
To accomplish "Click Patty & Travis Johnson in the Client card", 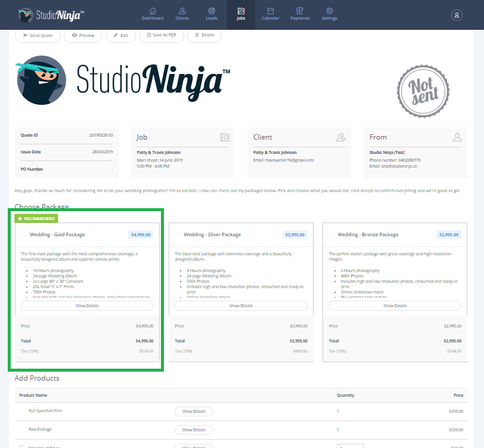I will pos(275,152).
